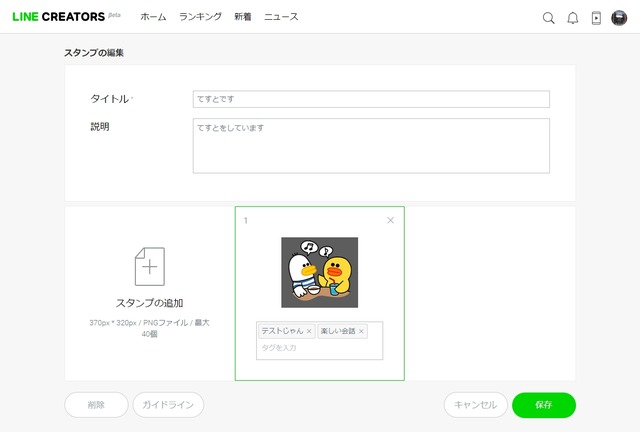Remove the 楽しい会話 tag
The image size is (640, 432).
(x=361, y=331)
